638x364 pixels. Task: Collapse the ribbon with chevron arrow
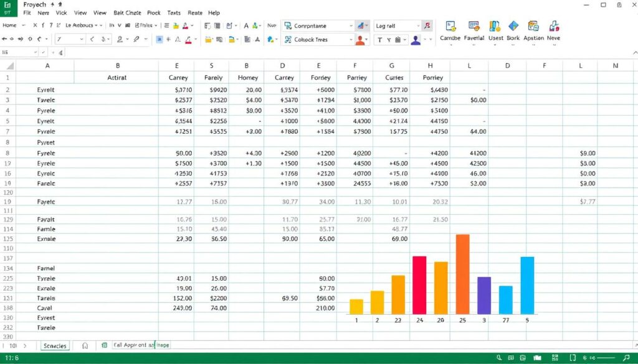[x=635, y=52]
